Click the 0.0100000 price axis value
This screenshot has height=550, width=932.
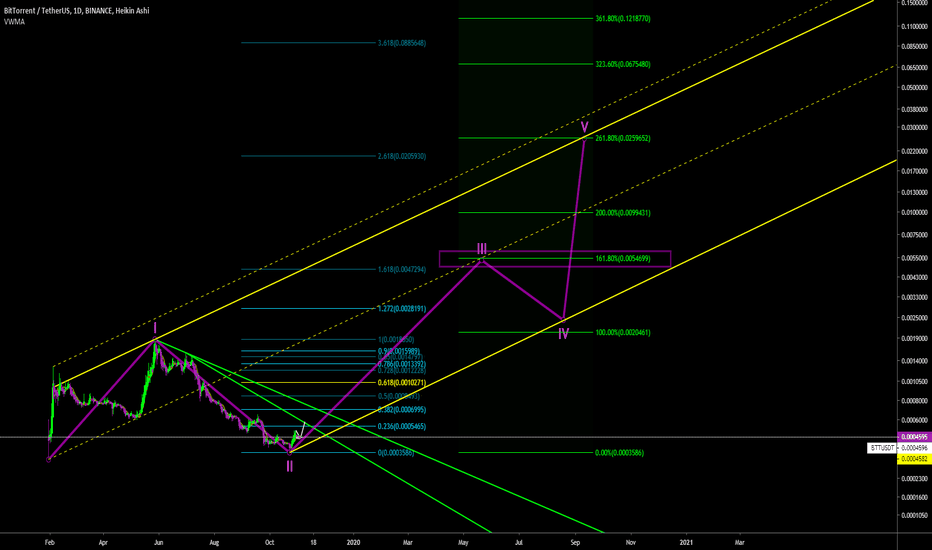click(x=914, y=212)
